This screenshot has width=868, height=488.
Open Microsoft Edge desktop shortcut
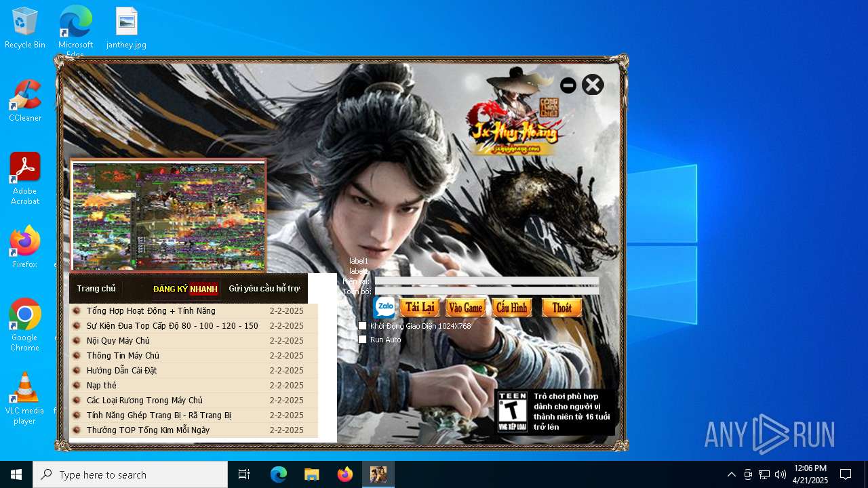[75, 31]
